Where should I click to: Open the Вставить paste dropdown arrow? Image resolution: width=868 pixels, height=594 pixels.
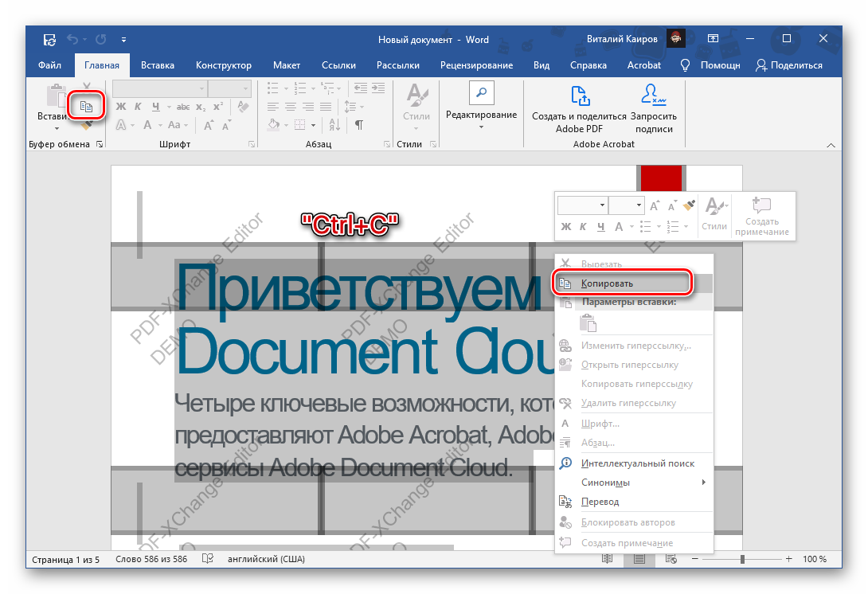(x=56, y=128)
